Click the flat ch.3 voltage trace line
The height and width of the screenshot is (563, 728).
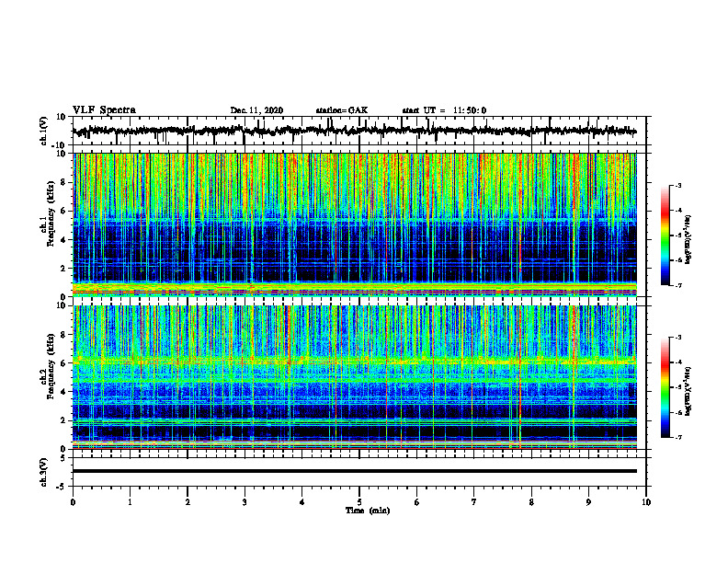pos(354,471)
